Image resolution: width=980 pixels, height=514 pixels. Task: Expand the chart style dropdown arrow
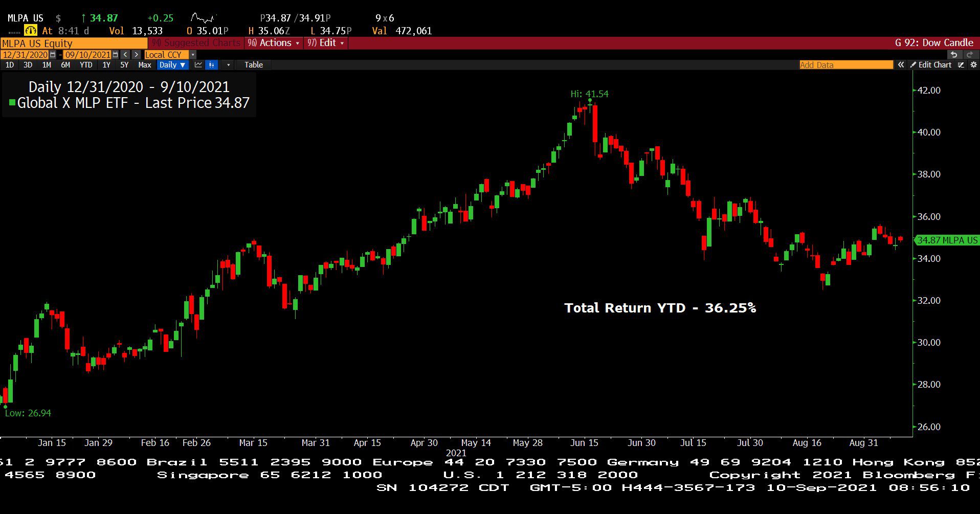(228, 65)
